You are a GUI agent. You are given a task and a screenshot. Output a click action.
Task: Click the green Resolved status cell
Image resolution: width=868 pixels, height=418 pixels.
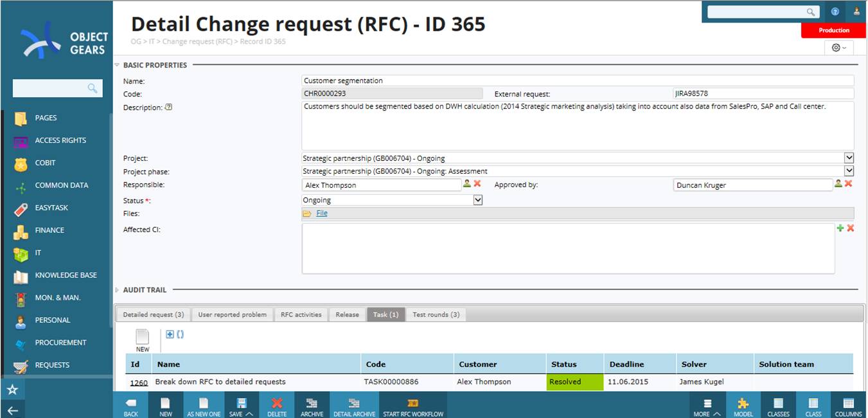tap(575, 382)
